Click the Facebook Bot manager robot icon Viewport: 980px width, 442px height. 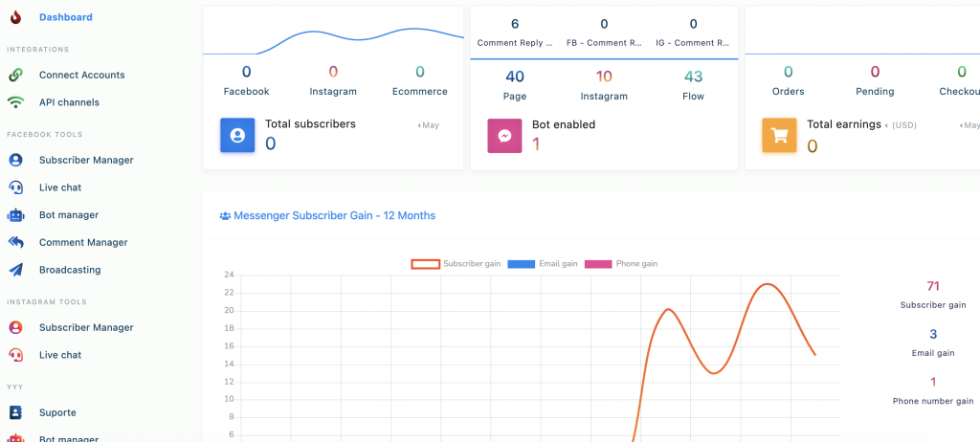click(x=15, y=215)
